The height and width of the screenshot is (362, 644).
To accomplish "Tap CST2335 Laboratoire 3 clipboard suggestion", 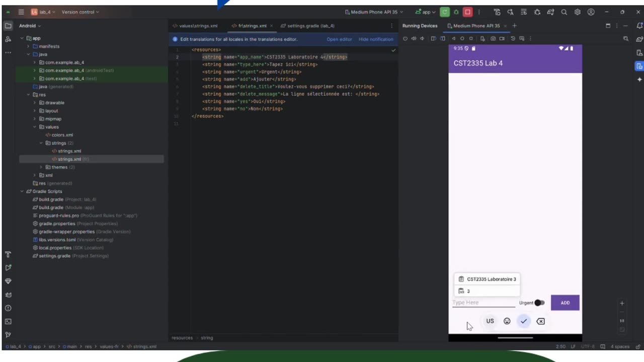I will (487, 279).
